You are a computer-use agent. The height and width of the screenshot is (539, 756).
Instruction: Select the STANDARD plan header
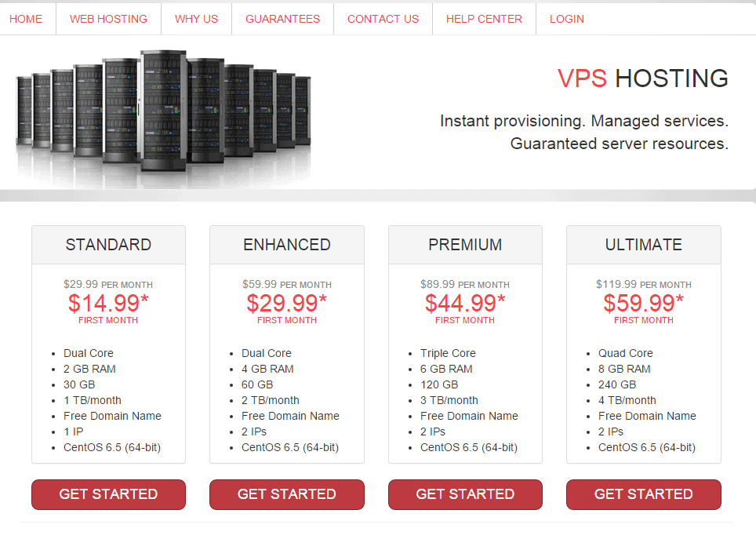coord(108,245)
